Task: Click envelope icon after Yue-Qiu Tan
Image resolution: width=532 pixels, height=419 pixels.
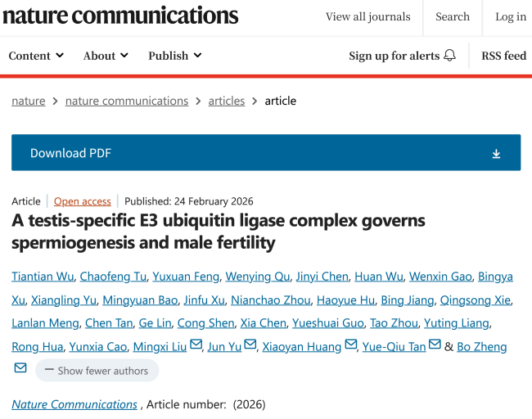Action: point(435,345)
